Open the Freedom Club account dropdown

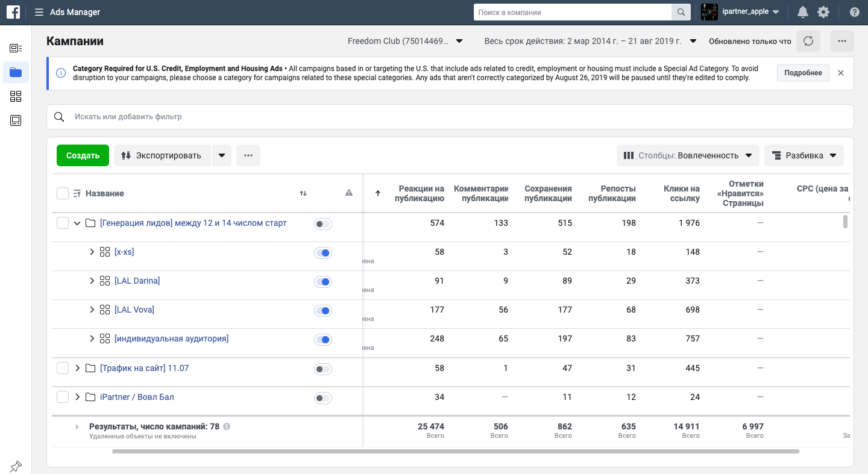click(x=405, y=41)
